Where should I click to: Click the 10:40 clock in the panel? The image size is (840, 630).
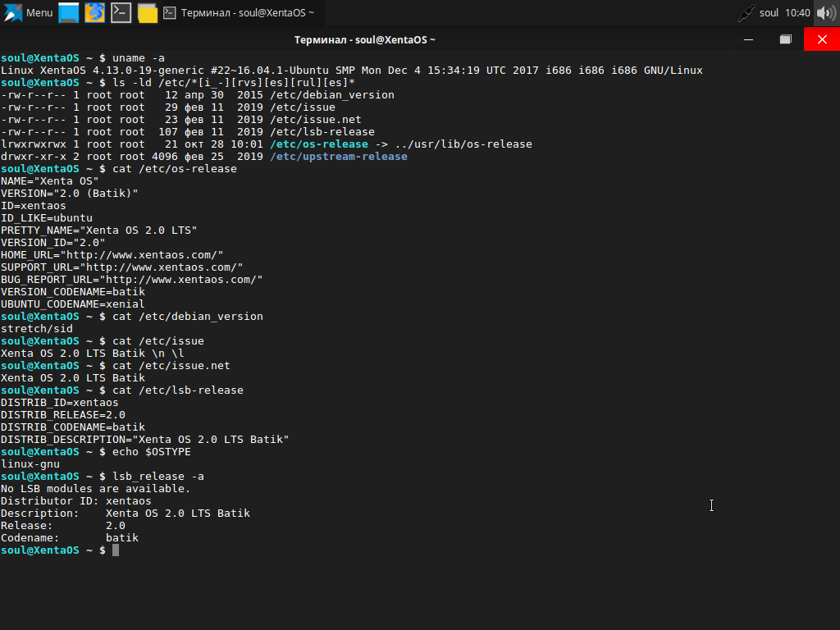click(x=797, y=13)
